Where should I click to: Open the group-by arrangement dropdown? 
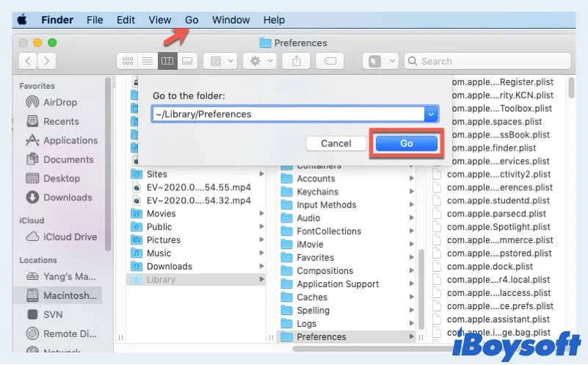219,62
